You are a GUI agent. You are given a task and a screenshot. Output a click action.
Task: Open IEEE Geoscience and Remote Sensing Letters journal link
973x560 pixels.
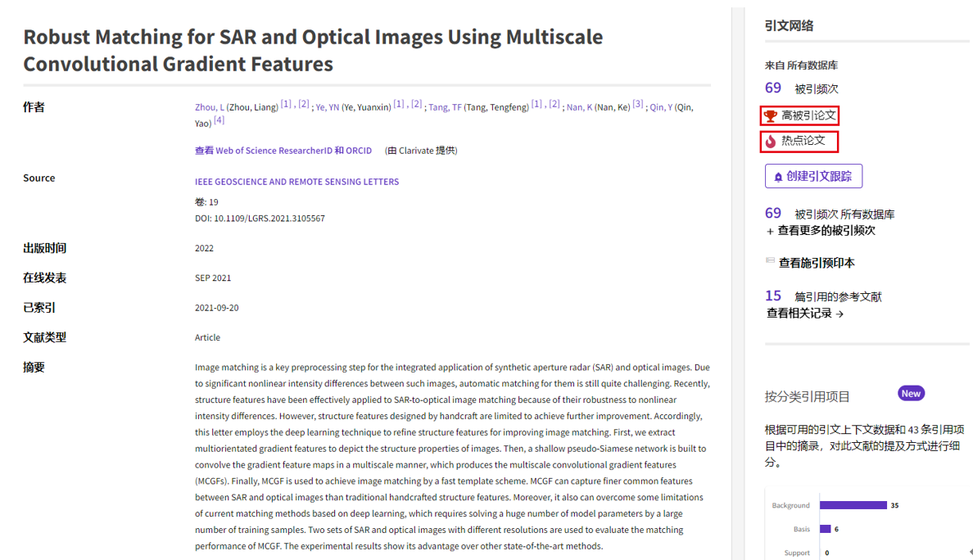[296, 182]
